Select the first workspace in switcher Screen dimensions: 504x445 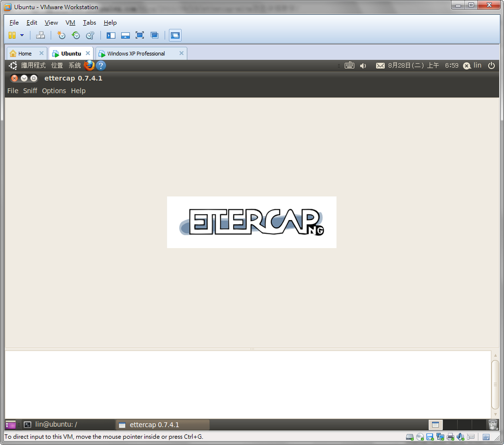click(436, 425)
